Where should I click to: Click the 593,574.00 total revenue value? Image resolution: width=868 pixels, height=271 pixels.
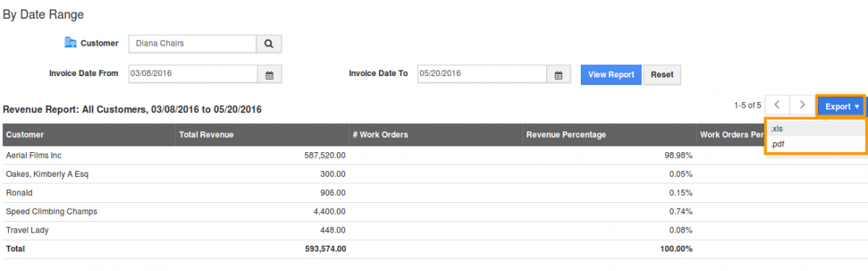pos(325,249)
